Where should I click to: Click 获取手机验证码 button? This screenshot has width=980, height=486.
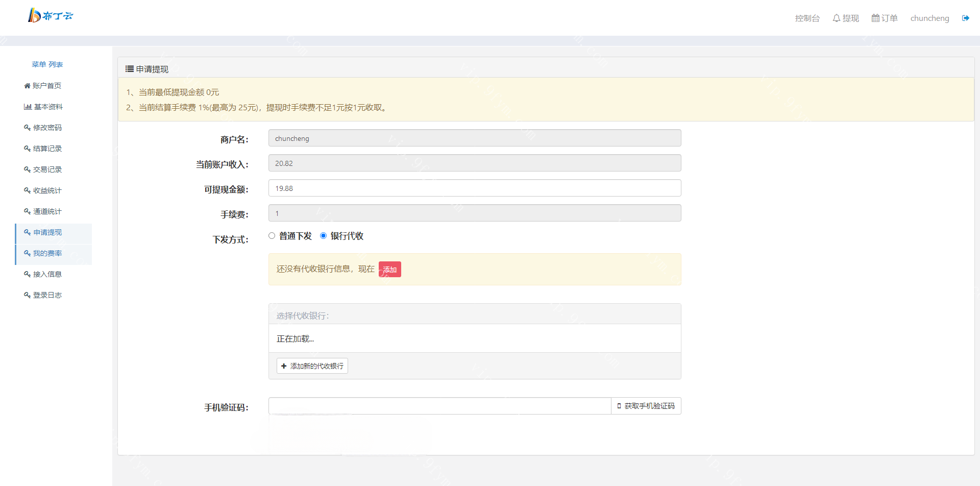coord(646,406)
